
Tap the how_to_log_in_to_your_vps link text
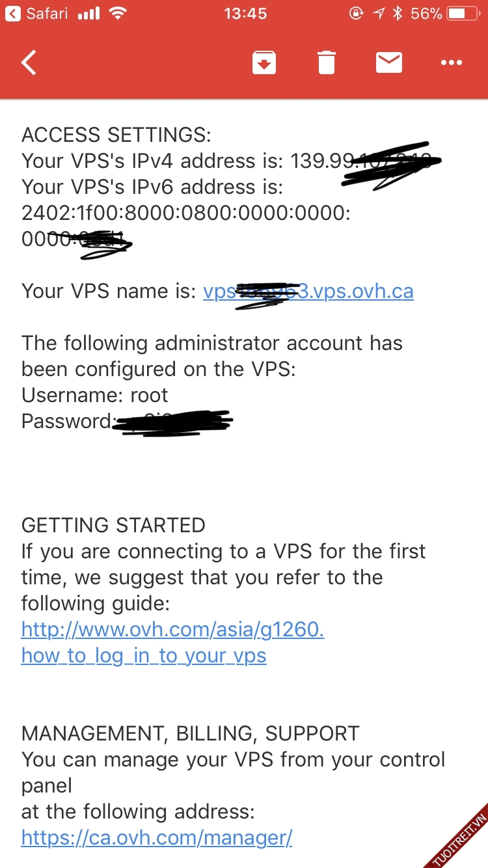[144, 655]
